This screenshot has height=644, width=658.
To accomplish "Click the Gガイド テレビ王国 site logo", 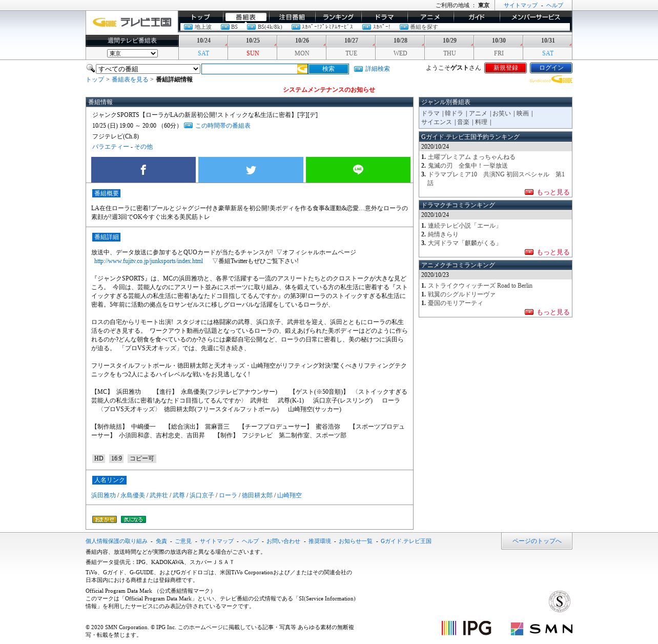I will coord(132,22).
